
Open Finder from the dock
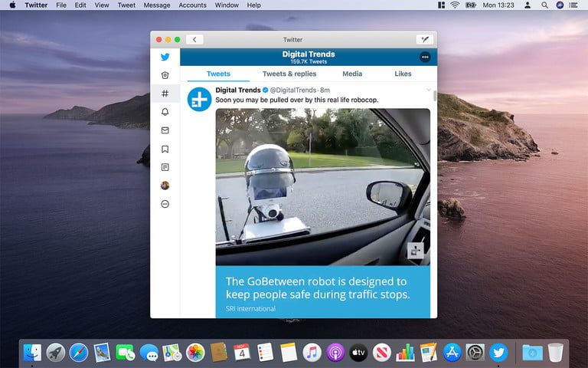click(33, 353)
